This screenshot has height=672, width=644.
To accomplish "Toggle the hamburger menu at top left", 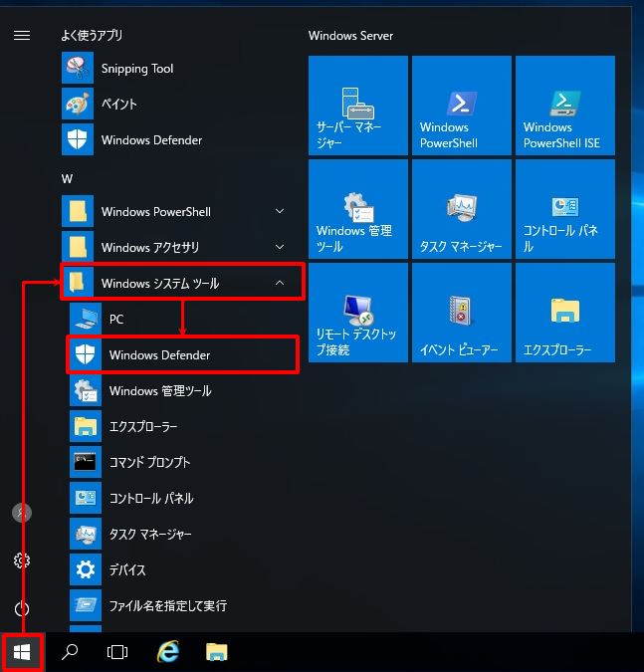I will pyautogui.click(x=22, y=35).
